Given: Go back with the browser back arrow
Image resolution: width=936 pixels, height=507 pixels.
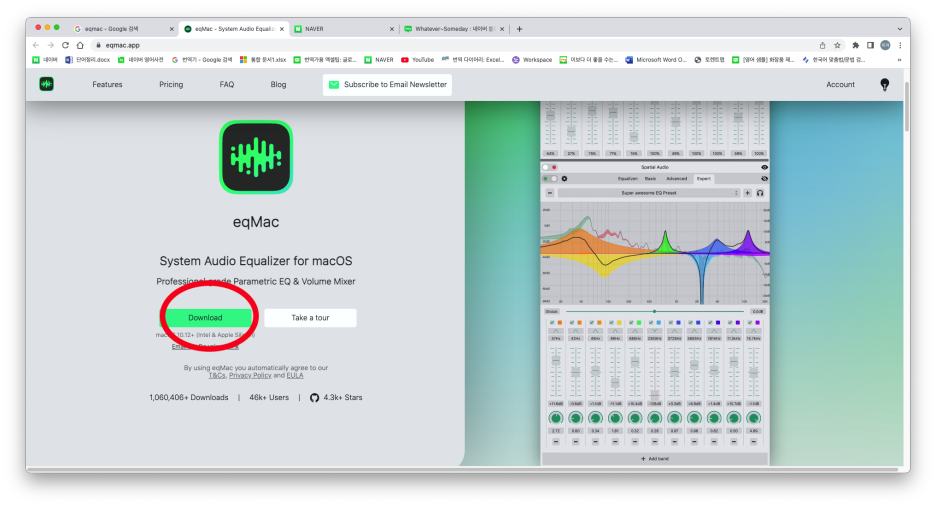Looking at the screenshot, I should tap(36, 45).
